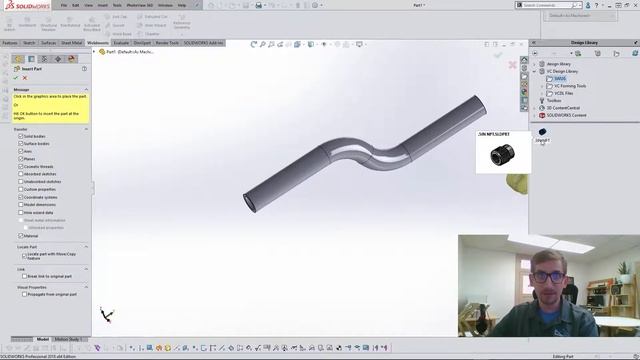Screen dimensions: 640x360
Task: Open the DimXpertManager tab icon
Action: (58, 59)
